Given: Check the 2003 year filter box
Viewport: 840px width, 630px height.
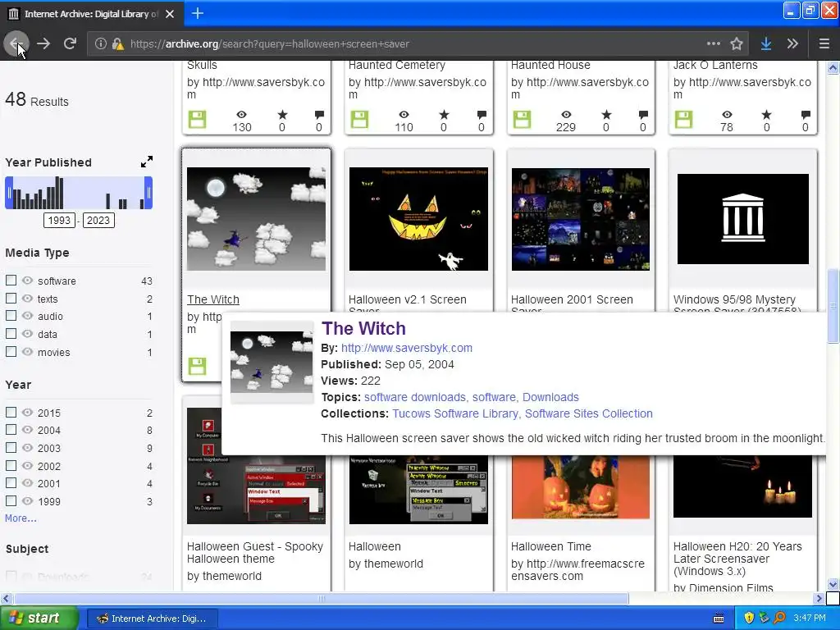Looking at the screenshot, I should tap(11, 447).
